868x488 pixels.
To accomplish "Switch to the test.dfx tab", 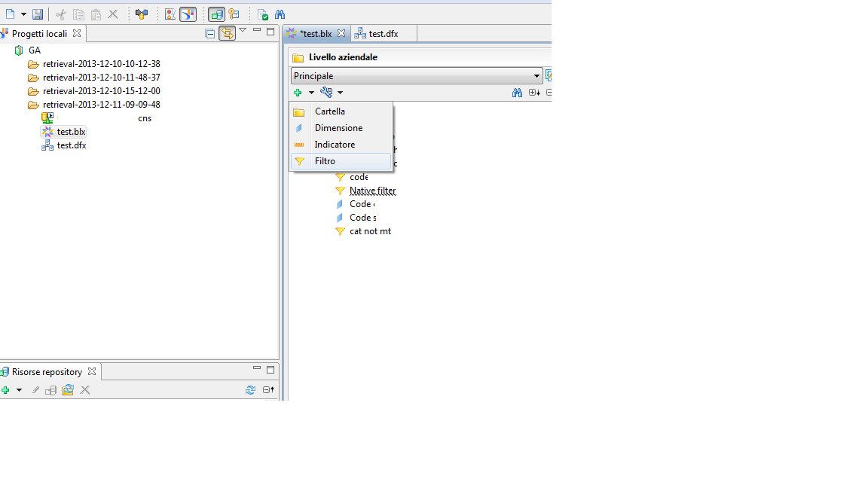I will coord(383,33).
